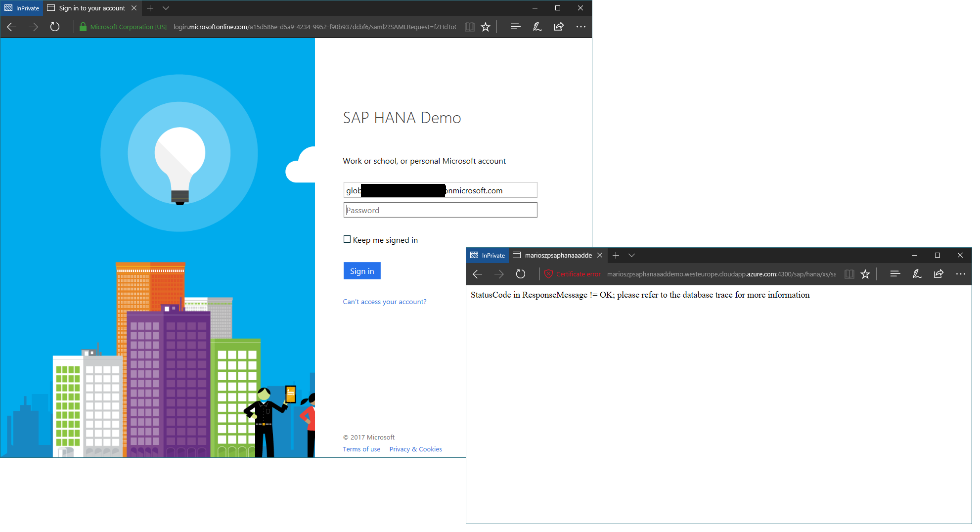The height and width of the screenshot is (532, 980).
Task: Add error page to favorites
Action: tap(865, 274)
